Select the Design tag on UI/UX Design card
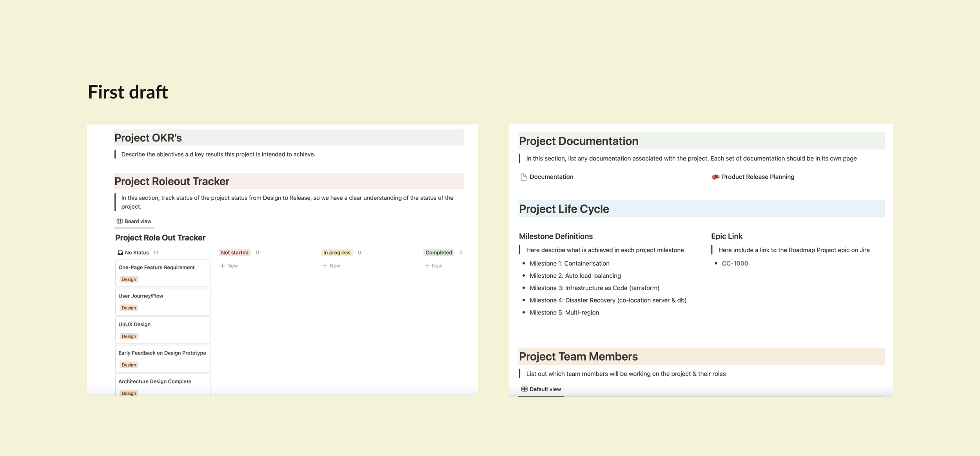Screen dimensions: 980x456 (129, 336)
